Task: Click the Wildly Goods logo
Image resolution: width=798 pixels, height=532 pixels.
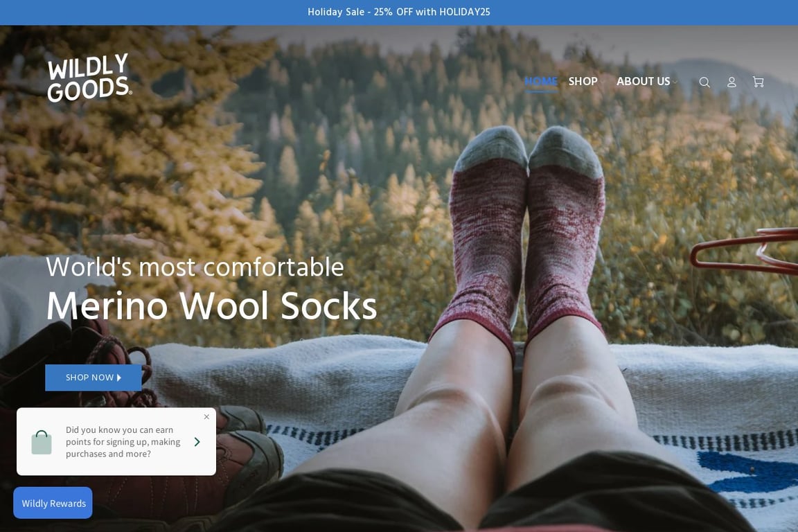Action: coord(89,78)
